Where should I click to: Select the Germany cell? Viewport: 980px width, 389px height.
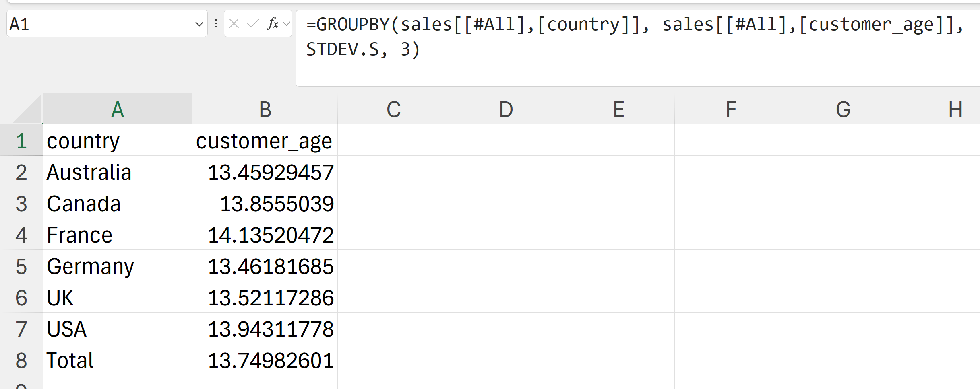tap(117, 266)
